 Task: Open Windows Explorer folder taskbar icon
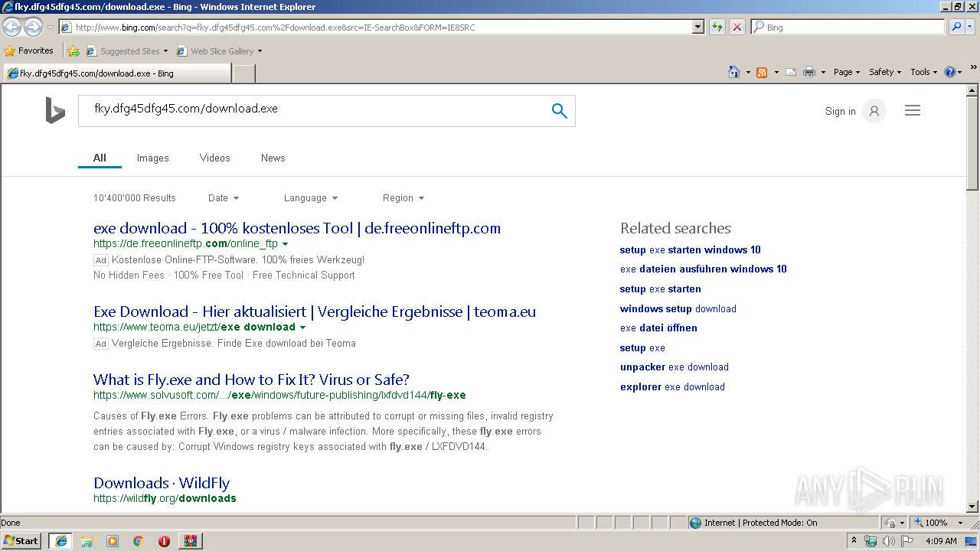click(87, 541)
